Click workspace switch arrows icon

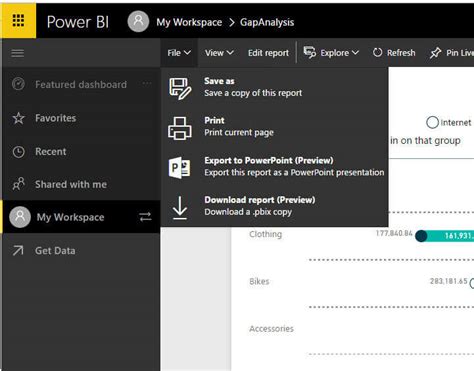[145, 217]
